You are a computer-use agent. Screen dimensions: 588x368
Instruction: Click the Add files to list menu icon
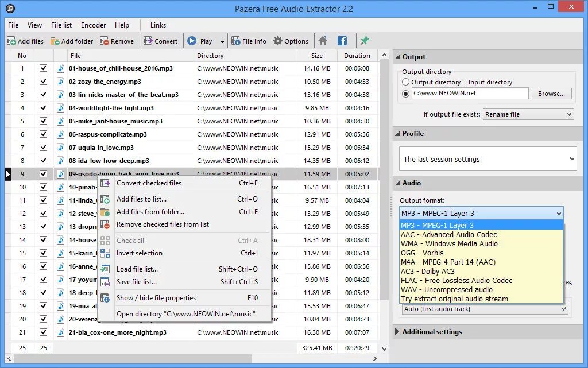click(x=105, y=199)
